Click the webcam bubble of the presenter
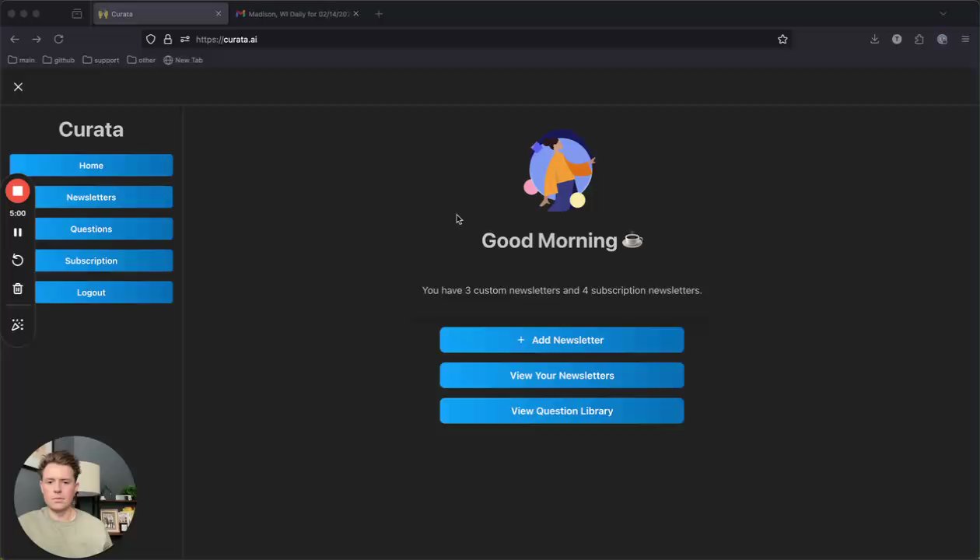The width and height of the screenshot is (980, 560). [75, 496]
